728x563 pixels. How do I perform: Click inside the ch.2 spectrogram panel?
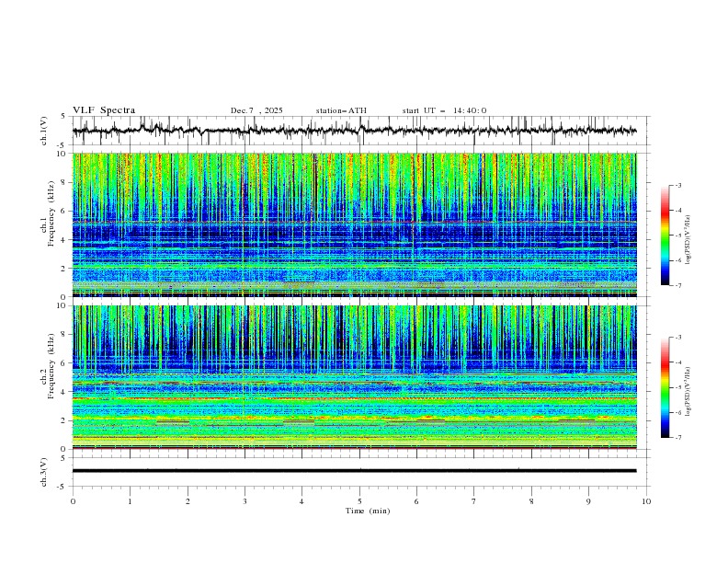[x=354, y=377]
